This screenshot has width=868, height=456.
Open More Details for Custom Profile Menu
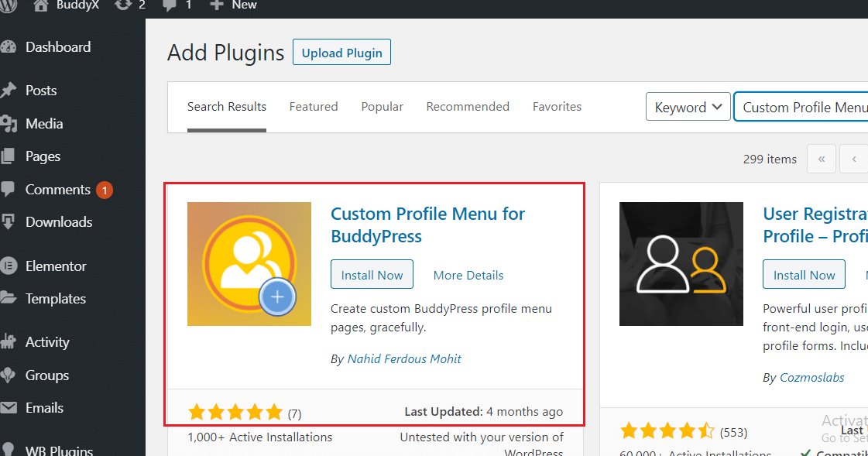coord(468,275)
